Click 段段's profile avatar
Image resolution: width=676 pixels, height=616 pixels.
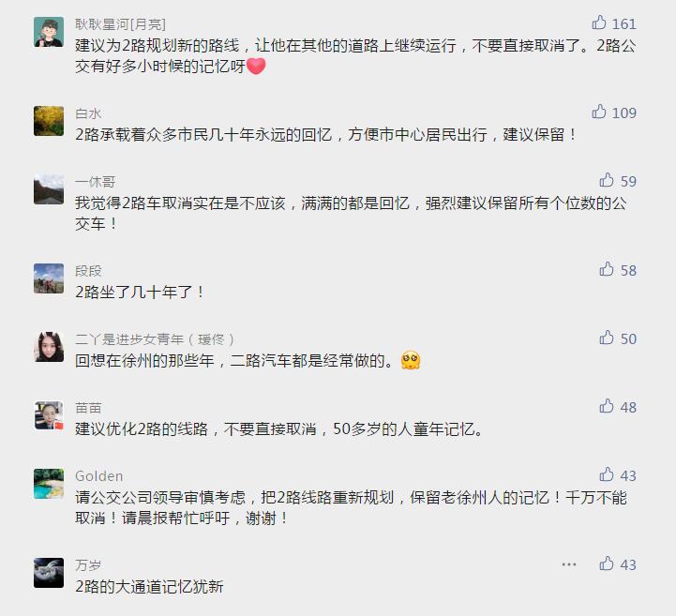[49, 278]
